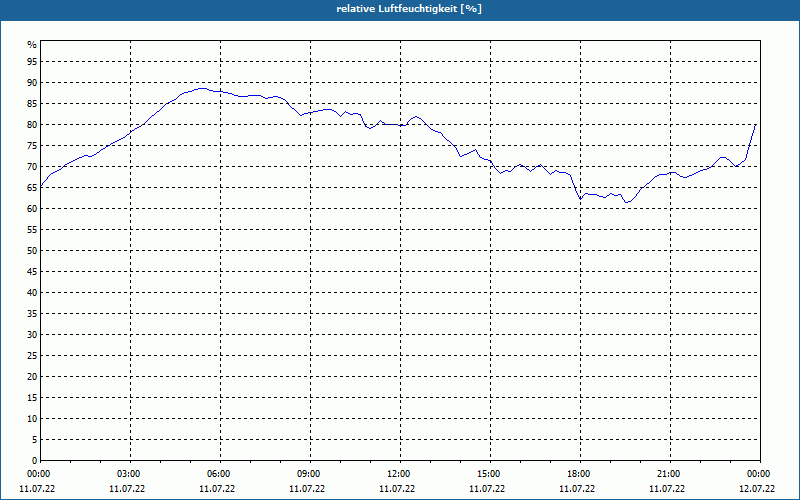Select the '11.07.22' date under 18:00
Viewport: 800px width, 500px height.
577,489
